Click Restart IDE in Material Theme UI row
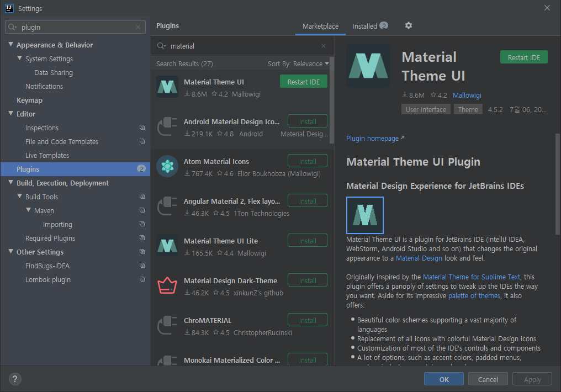This screenshot has width=561, height=392. (x=303, y=82)
